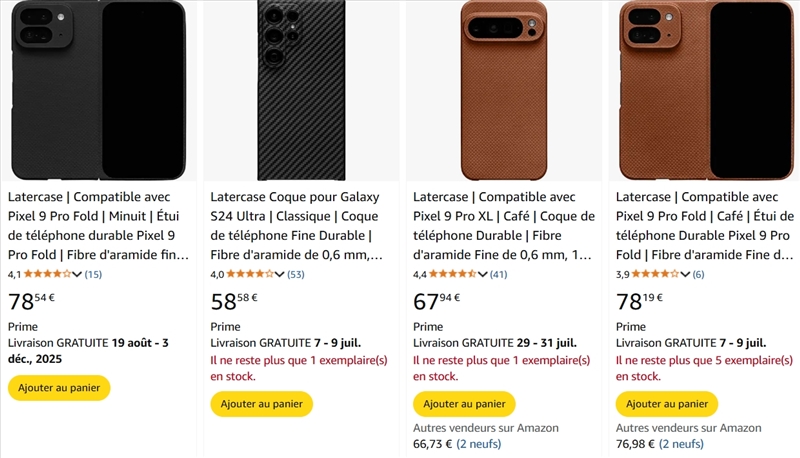Add the 58,58 € Galaxy S24 case to cart
Viewport: 800px width, 458px height.
261,404
